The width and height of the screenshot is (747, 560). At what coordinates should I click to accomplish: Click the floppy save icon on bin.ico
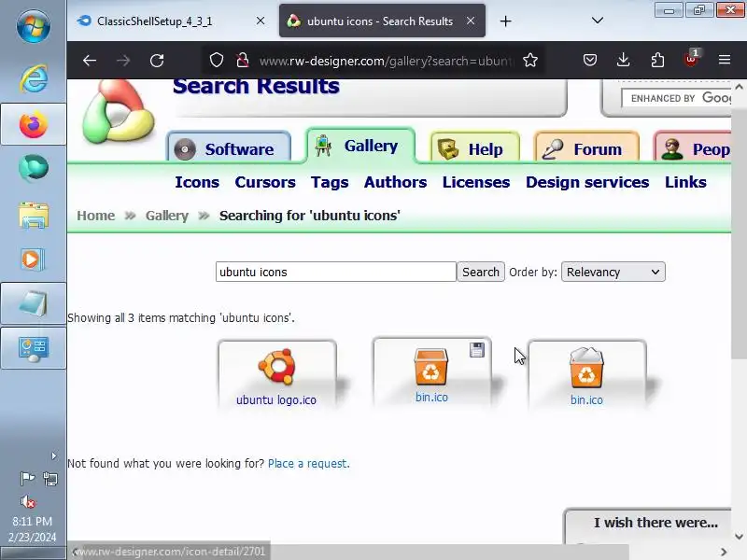[x=477, y=350]
